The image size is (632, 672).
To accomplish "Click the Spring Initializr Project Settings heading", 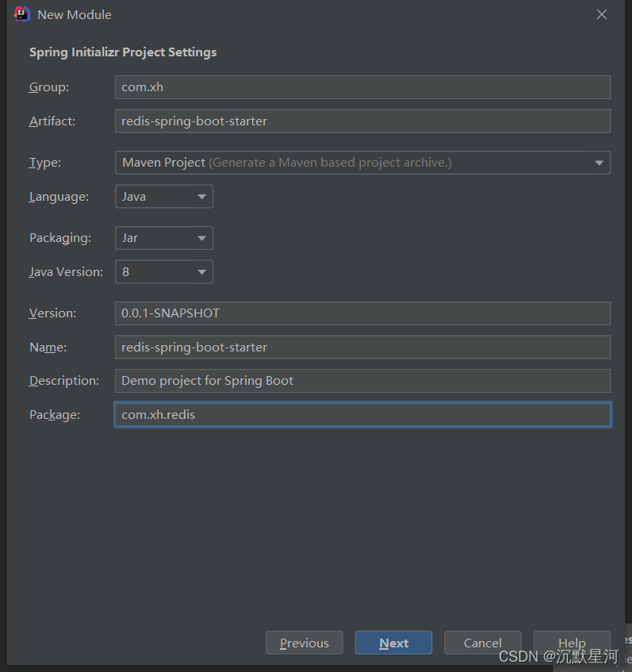I will point(123,52).
